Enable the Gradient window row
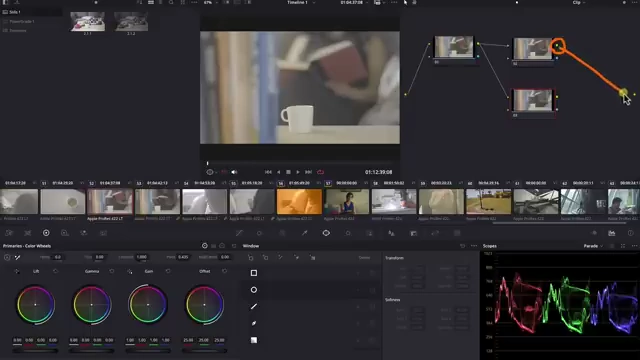 (x=254, y=340)
